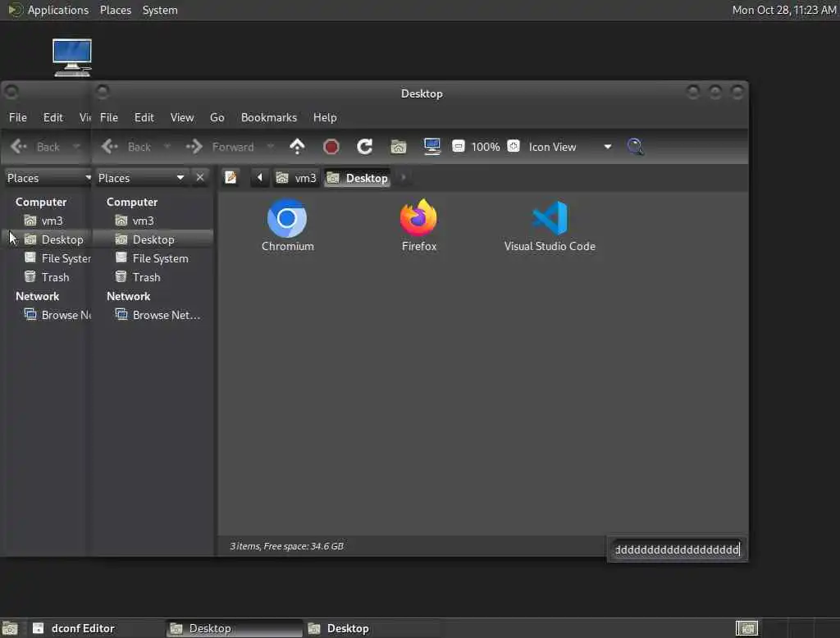Image resolution: width=840 pixels, height=638 pixels.
Task: Open the Places sidebar dropdown in front window
Action: coord(141,178)
